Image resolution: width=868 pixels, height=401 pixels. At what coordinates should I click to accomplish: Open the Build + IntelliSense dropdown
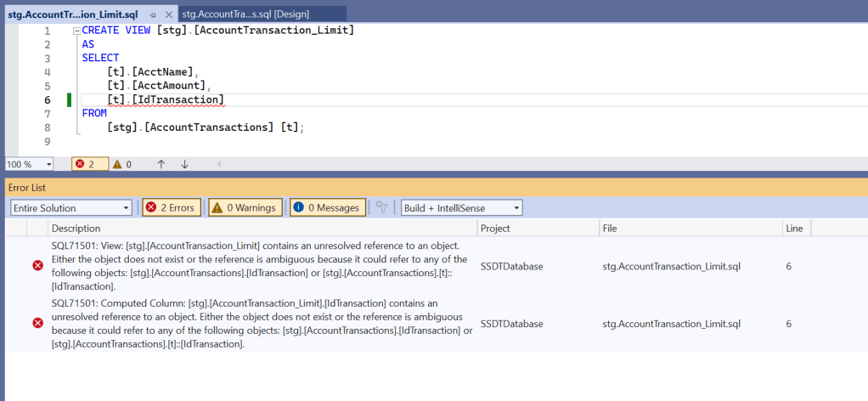pyautogui.click(x=516, y=208)
